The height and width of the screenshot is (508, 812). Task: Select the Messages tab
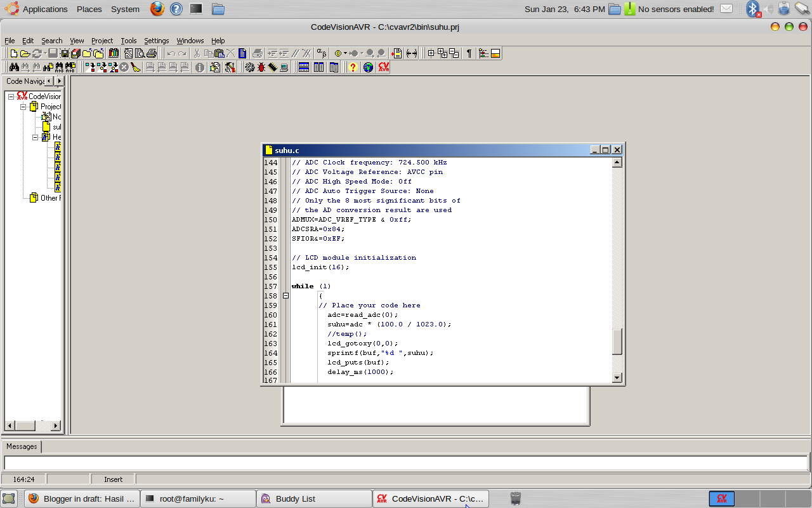(x=22, y=446)
